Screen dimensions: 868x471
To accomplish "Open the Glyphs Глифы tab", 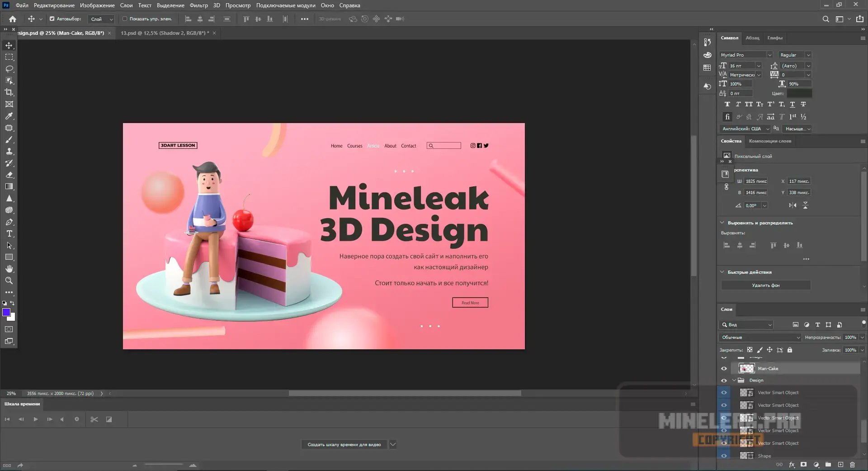I will 775,38.
